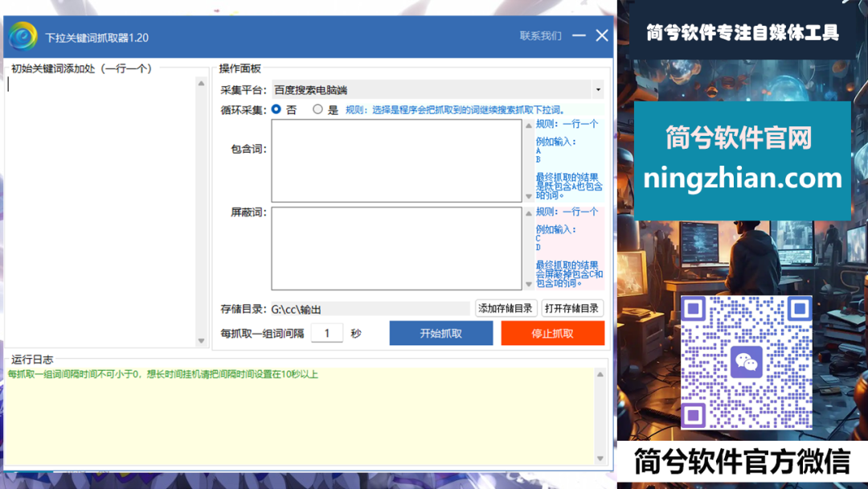
Task: Open the 联系我们 contact link
Action: [540, 36]
